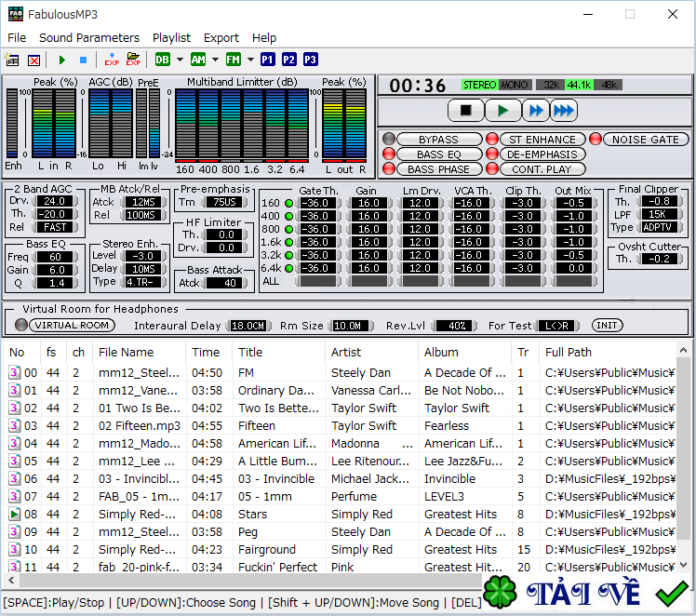
Task: Select the Fairground track in playlist
Action: 267,549
